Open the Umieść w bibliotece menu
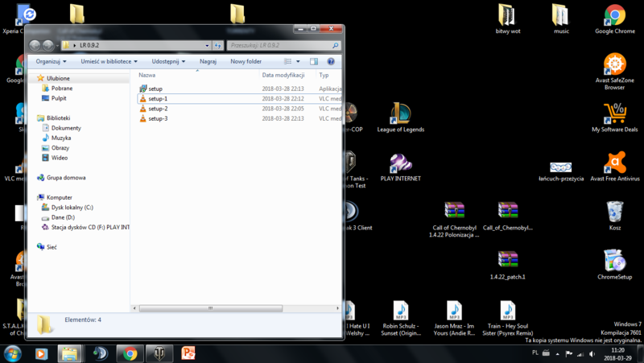This screenshot has height=363, width=644. tap(109, 61)
